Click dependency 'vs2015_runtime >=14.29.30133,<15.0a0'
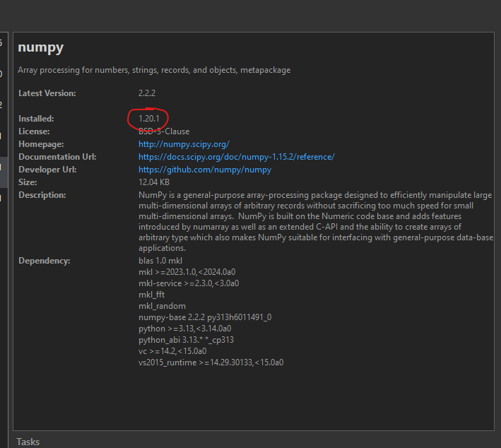The height and width of the screenshot is (448, 501). pos(211,362)
